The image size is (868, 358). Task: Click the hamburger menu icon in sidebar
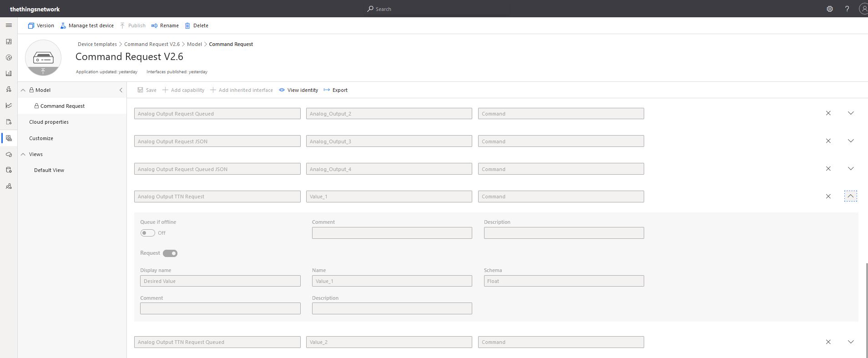[x=9, y=25]
